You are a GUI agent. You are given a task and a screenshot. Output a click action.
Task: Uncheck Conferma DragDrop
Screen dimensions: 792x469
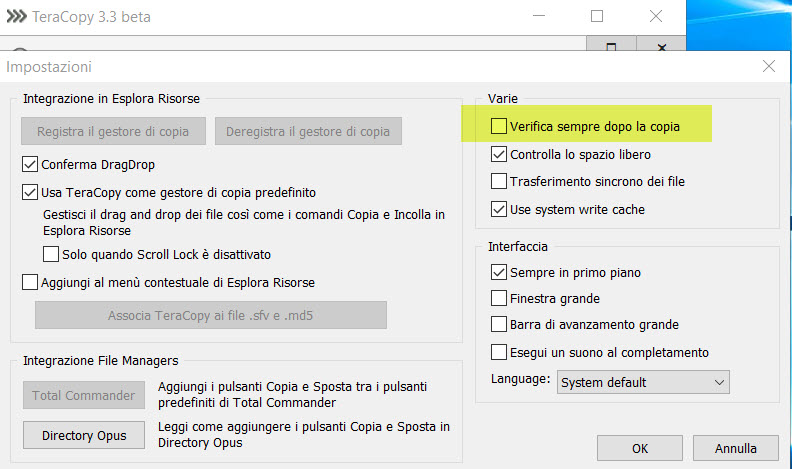pos(30,164)
